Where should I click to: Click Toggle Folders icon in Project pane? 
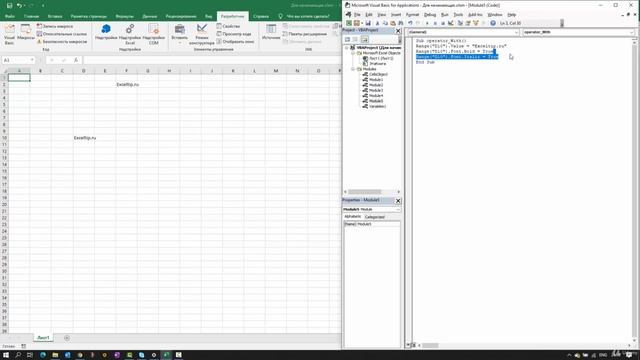click(x=364, y=39)
